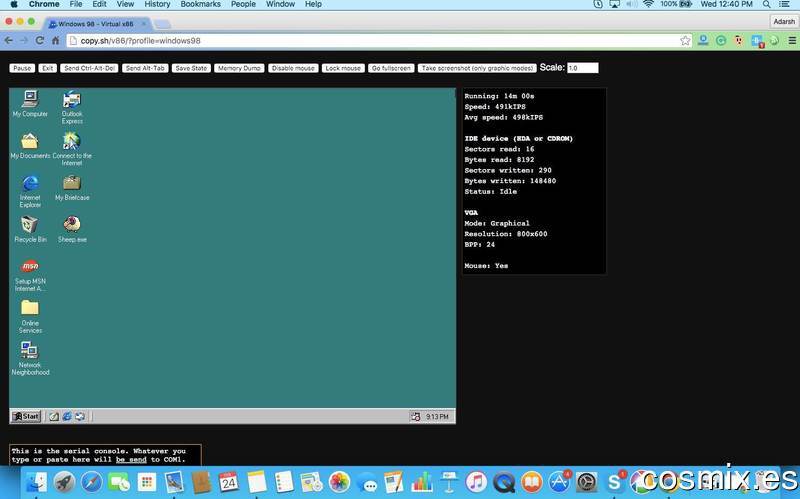
Task: Open Network Neighborhood icon
Action: pyautogui.click(x=30, y=359)
